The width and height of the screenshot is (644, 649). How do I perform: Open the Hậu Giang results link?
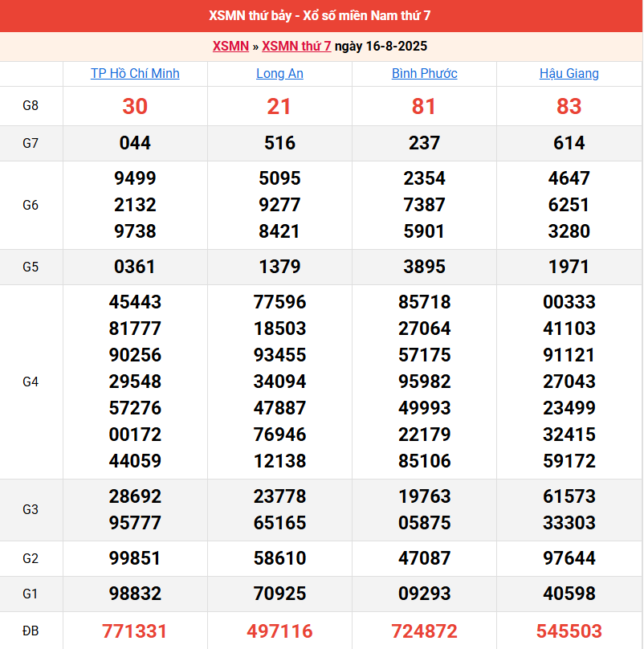569,73
